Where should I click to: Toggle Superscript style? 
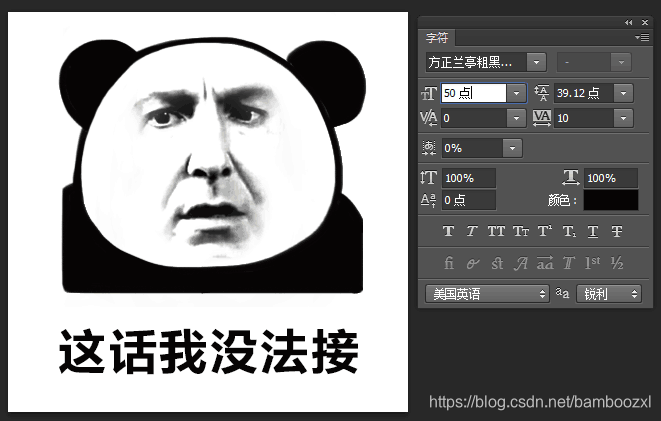click(x=545, y=231)
